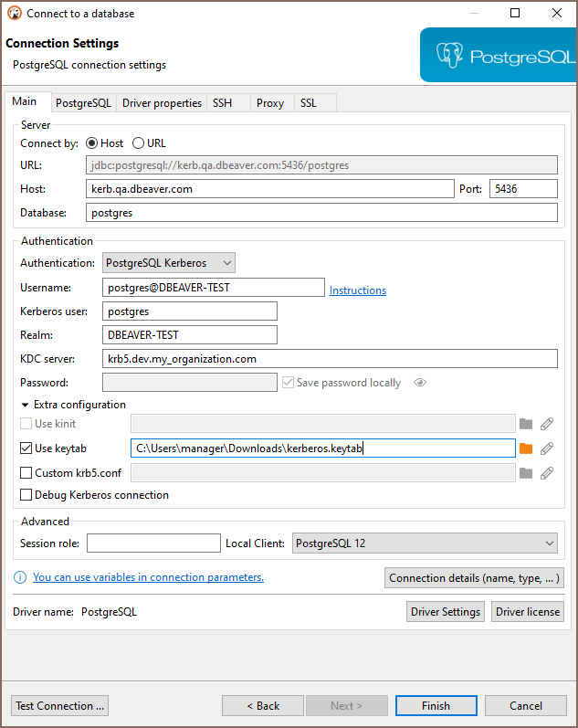Switch to the SSH tab
The height and width of the screenshot is (728, 578).
point(223,103)
